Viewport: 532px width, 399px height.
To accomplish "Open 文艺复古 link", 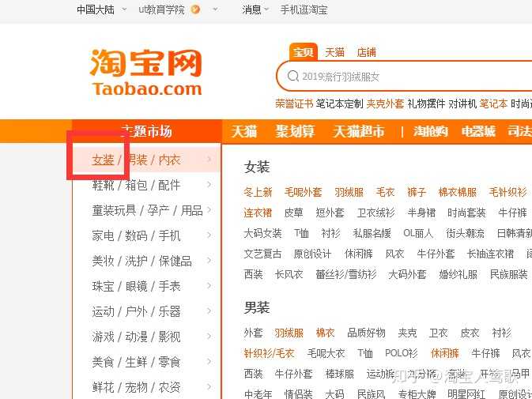I will 262,254.
